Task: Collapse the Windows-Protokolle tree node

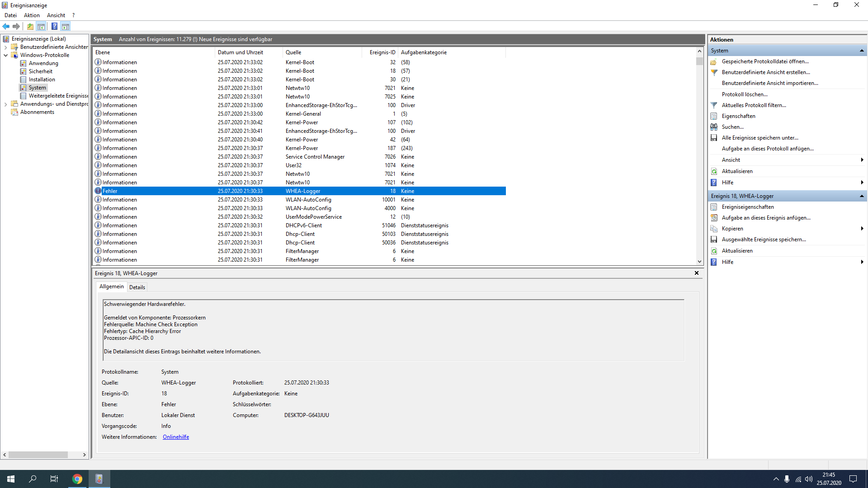Action: [x=5, y=55]
